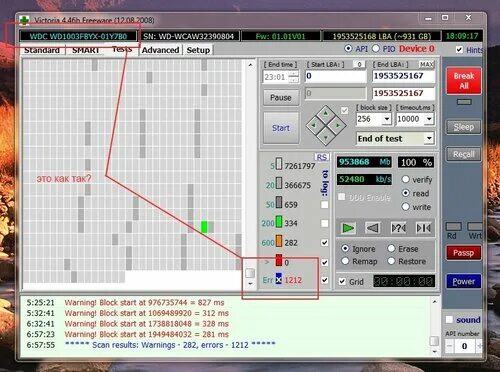Select the read mode radio button
Image resolution: width=500 pixels, height=372 pixels.
click(405, 193)
